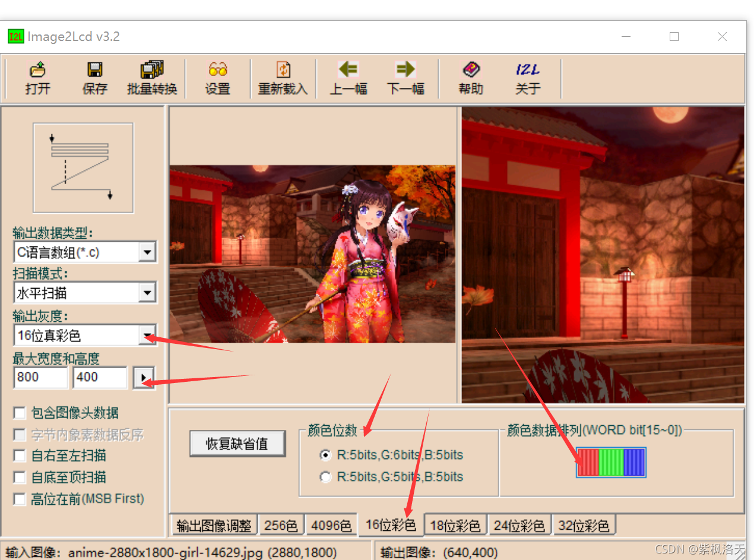The height and width of the screenshot is (560, 754).
Task: Go to next image 下一幅
Action: tap(405, 78)
